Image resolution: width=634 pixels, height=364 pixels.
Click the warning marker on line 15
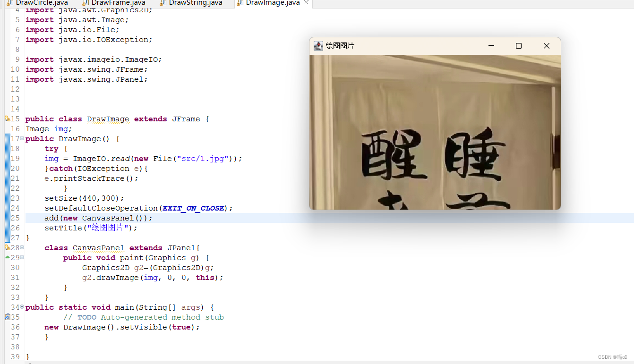click(7, 119)
